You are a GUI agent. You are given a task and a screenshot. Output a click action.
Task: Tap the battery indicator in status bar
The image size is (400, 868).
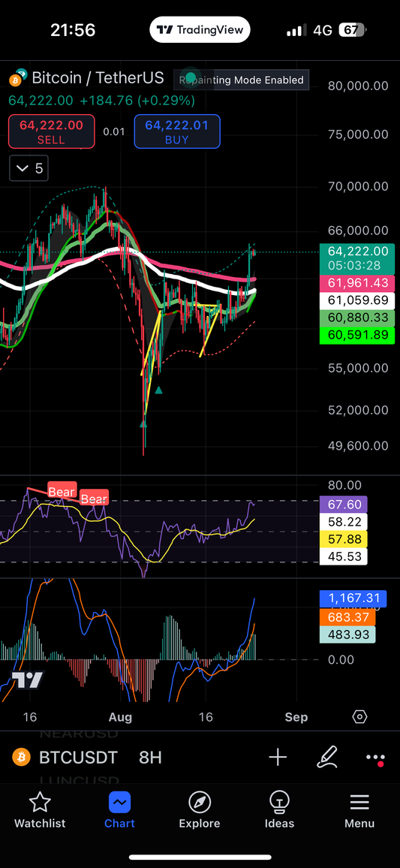(353, 30)
